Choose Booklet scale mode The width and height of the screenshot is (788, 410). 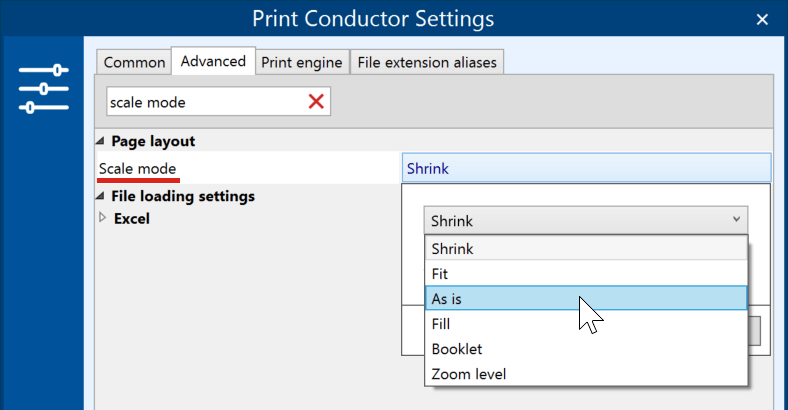click(586, 349)
